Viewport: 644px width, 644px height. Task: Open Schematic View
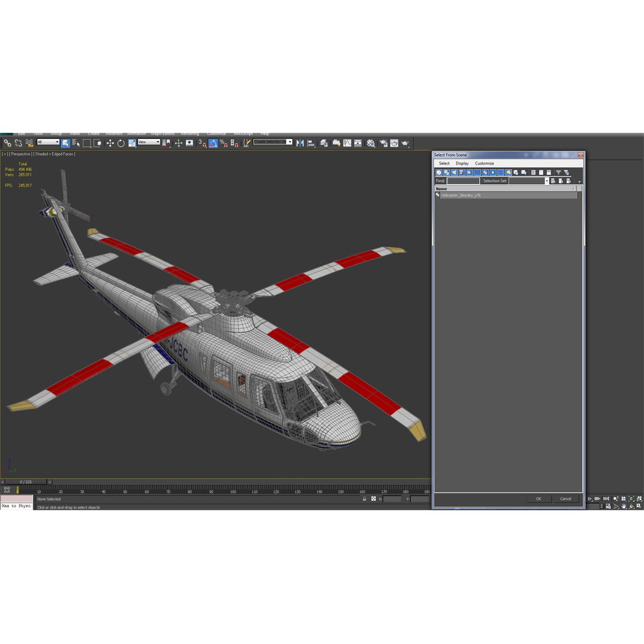click(x=358, y=143)
